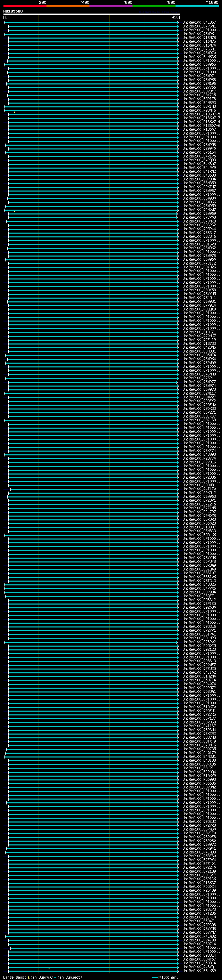Open hit UniRef100_Q7PGN1
Viewport: 222px width, 980px height.
[x=199, y=26]
